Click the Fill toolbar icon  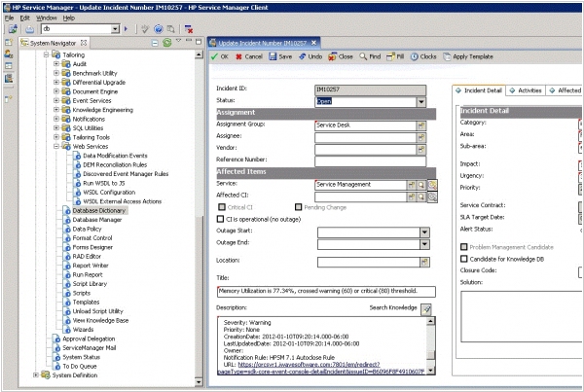point(390,56)
